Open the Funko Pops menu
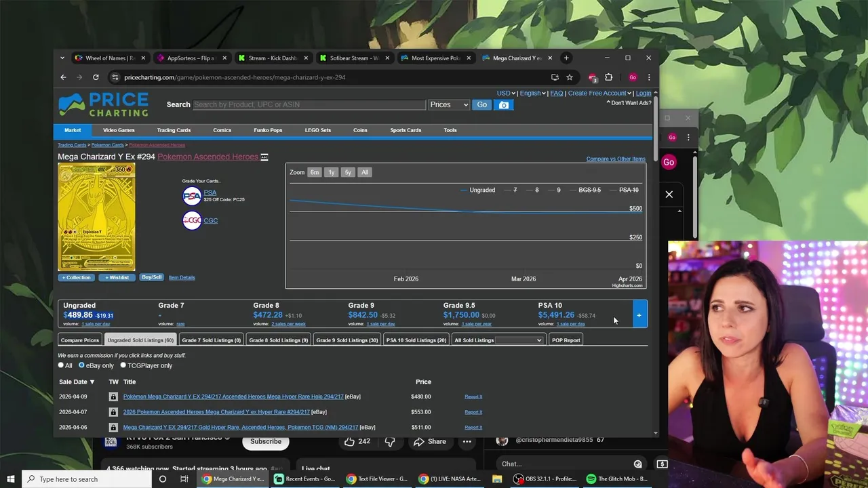868x488 pixels. pyautogui.click(x=268, y=130)
